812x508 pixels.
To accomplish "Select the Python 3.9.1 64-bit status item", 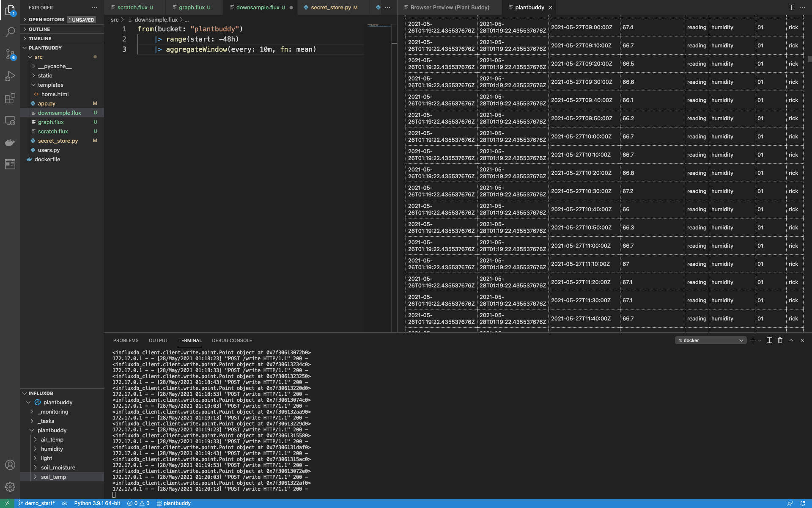I will tap(97, 503).
